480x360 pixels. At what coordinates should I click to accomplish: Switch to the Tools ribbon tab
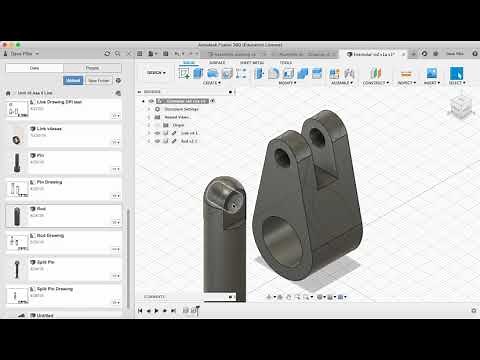pos(286,63)
